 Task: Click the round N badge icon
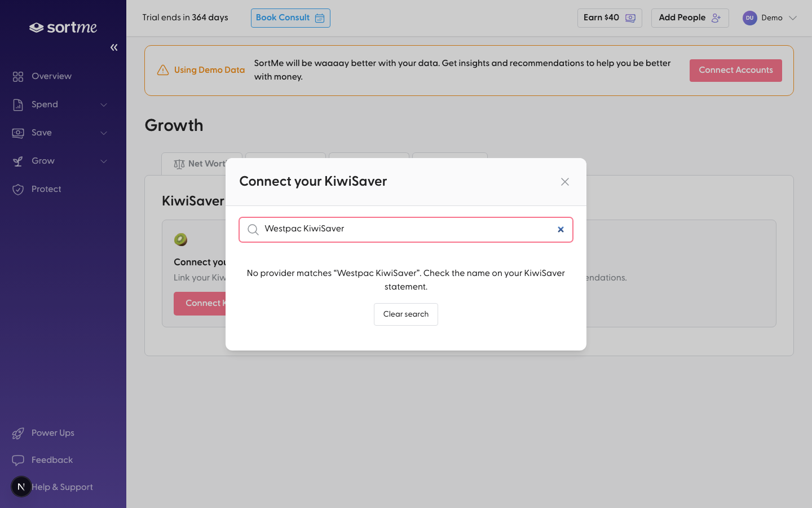tap(21, 487)
